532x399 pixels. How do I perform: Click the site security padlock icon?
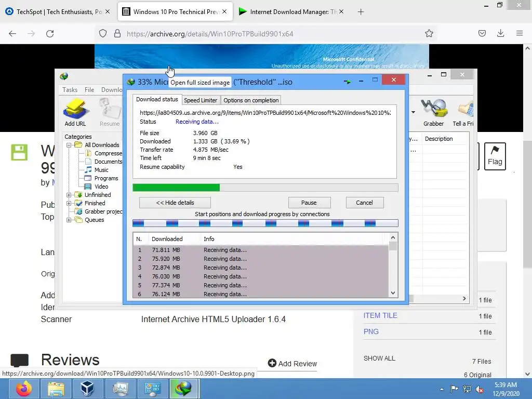(117, 33)
